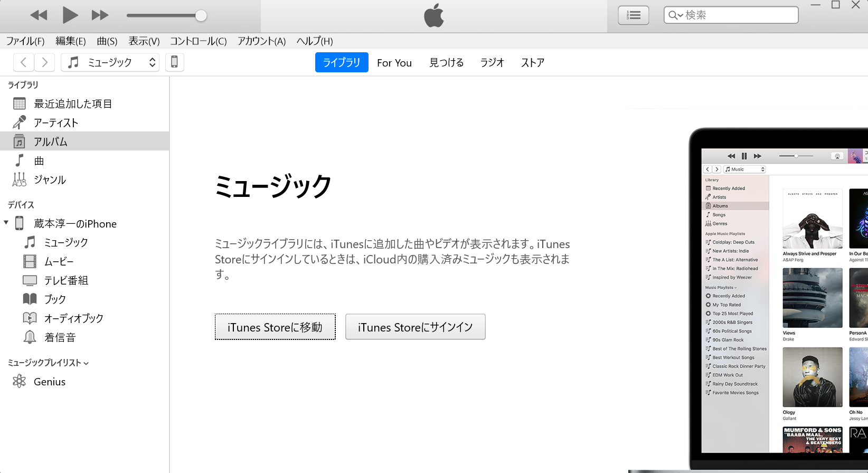This screenshot has height=473, width=868.
Task: Click the Apple logo in the display
Action: (x=434, y=15)
